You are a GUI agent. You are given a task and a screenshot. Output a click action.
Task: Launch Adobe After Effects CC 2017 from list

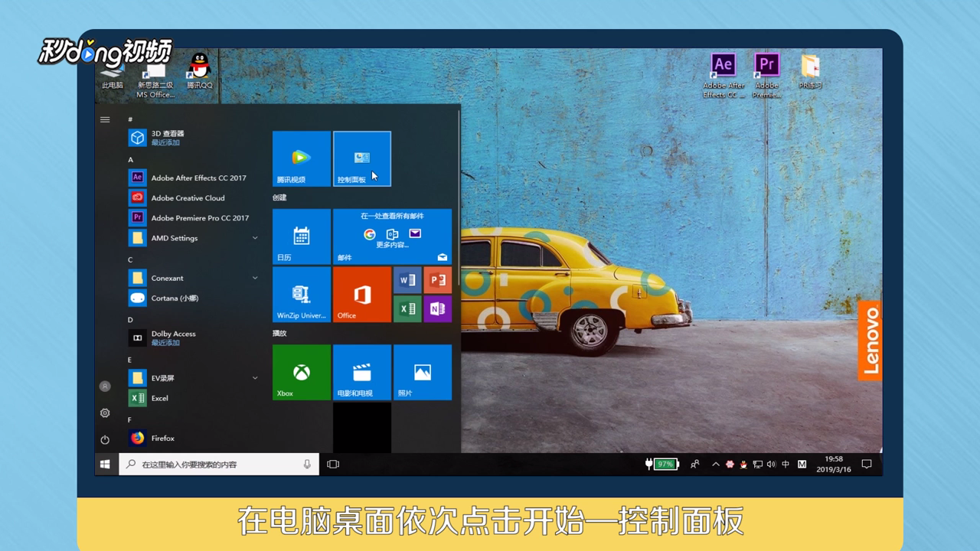pos(194,178)
